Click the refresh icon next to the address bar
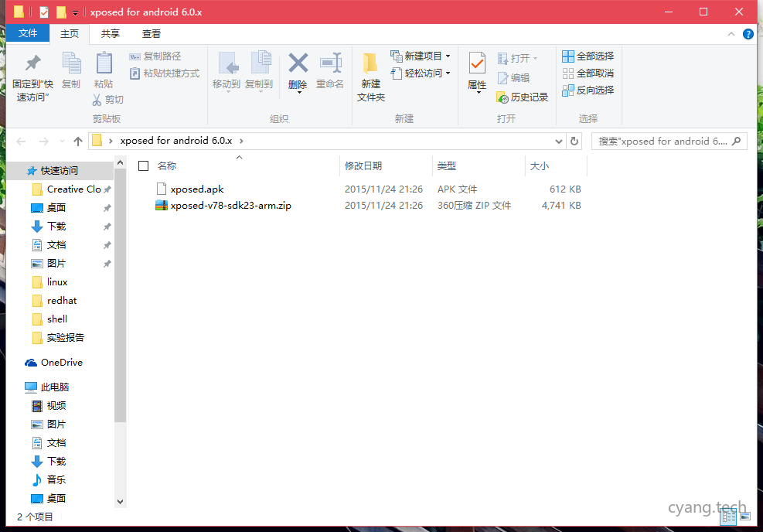Screen dimensions: 763x532 (x=572, y=142)
